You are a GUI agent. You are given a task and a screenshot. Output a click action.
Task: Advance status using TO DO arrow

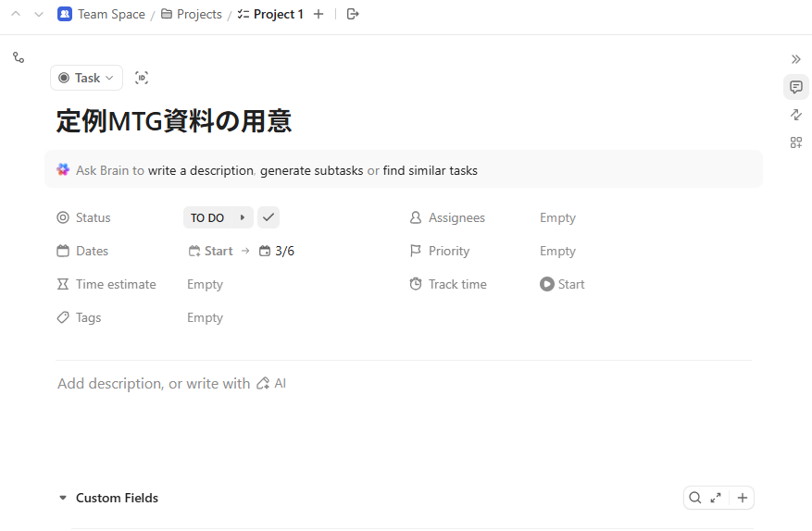pyautogui.click(x=243, y=217)
